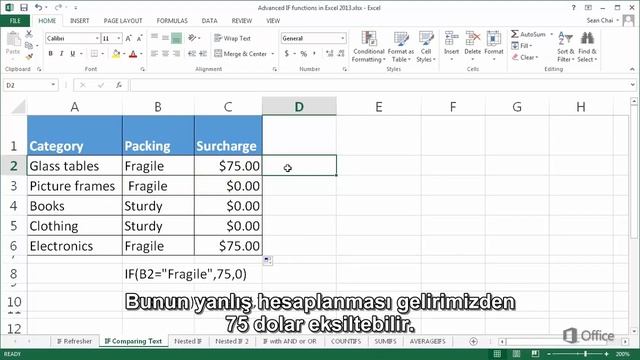Toggle Underline formatting
Screen dimensions: 640x360
pyautogui.click(x=73, y=53)
